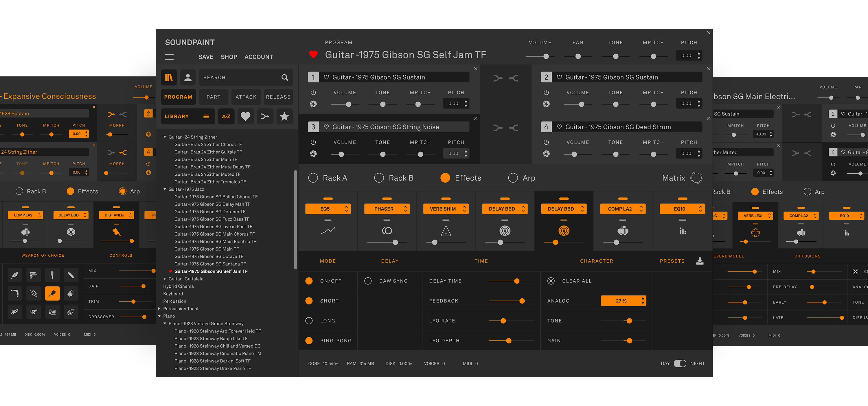The height and width of the screenshot is (406, 868).
Task: Open the SHOP menu
Action: click(x=229, y=57)
